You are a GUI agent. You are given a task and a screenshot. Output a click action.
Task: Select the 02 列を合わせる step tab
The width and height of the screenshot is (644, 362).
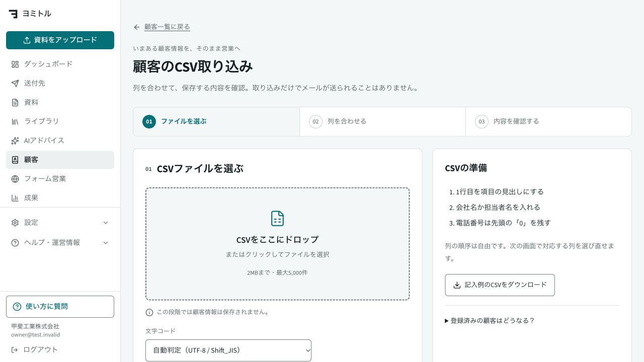click(x=382, y=122)
